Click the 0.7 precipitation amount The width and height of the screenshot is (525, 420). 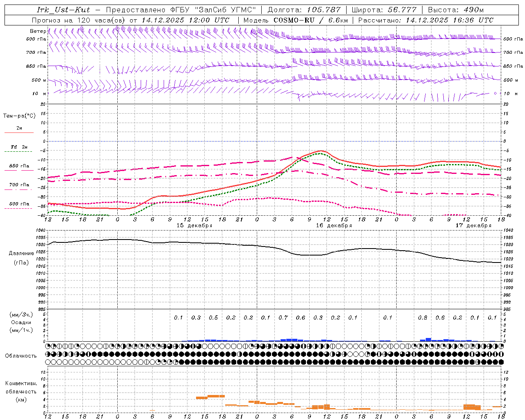tap(283, 318)
